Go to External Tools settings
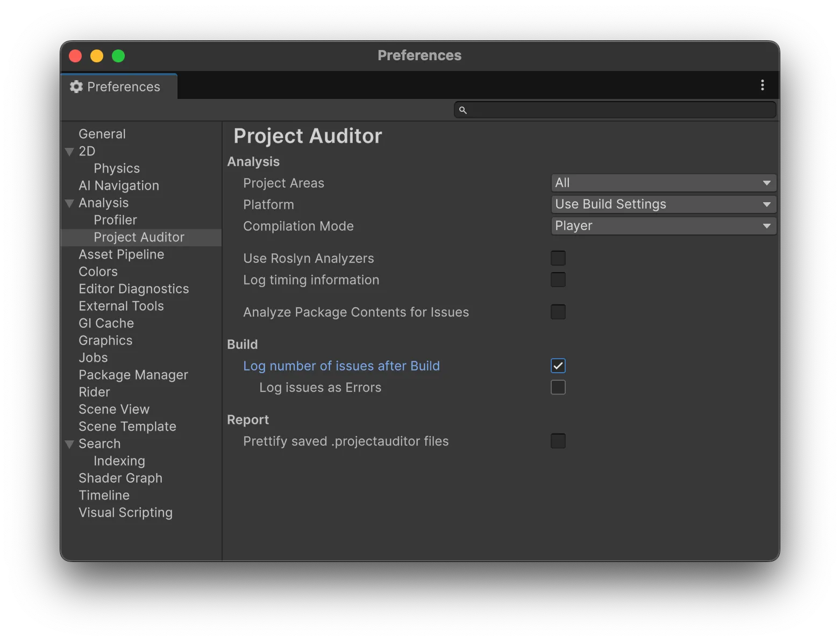Viewport: 840px width, 641px height. (x=121, y=306)
